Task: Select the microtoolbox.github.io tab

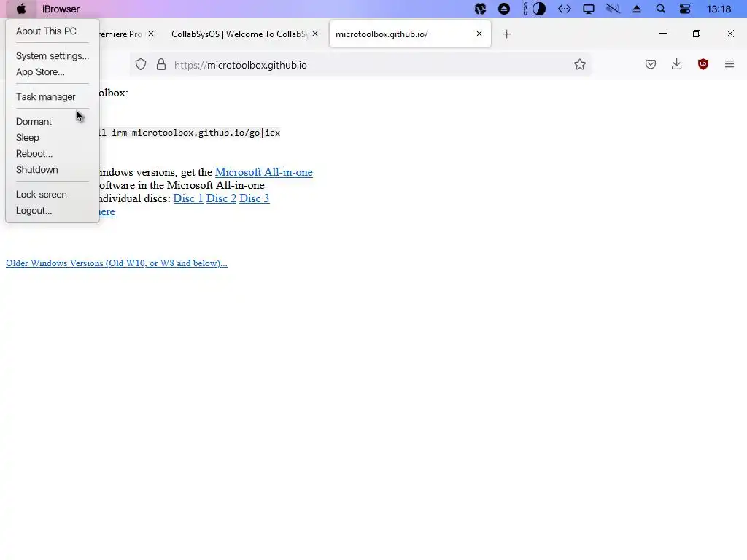Action: point(410,34)
